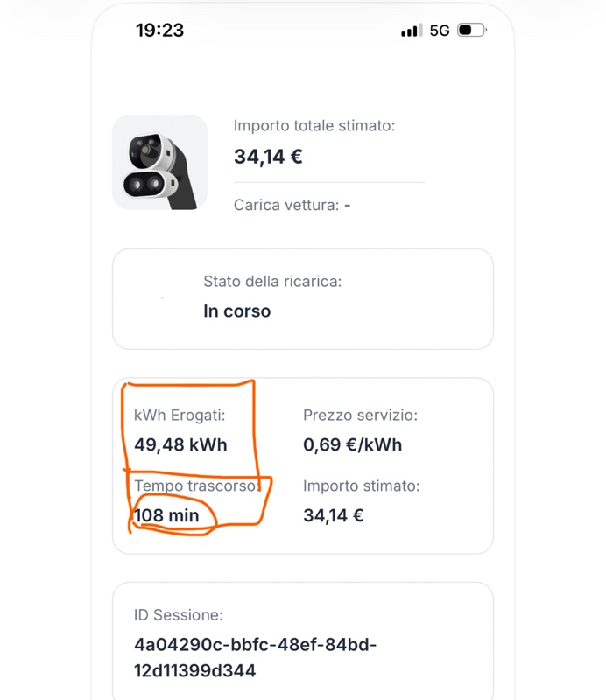Tap the Carica vettura field
The width and height of the screenshot is (606, 700).
[292, 205]
